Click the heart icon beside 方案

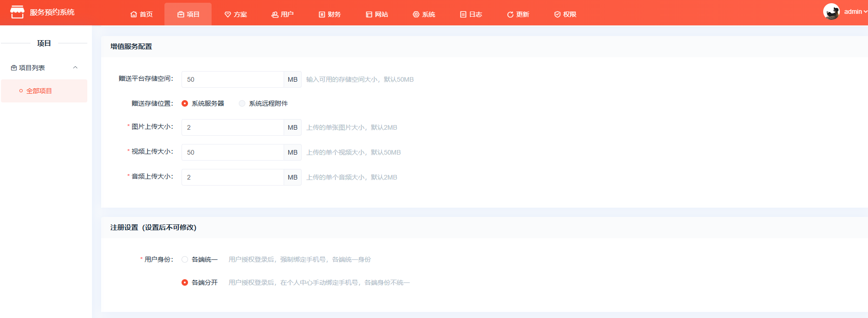tap(228, 15)
